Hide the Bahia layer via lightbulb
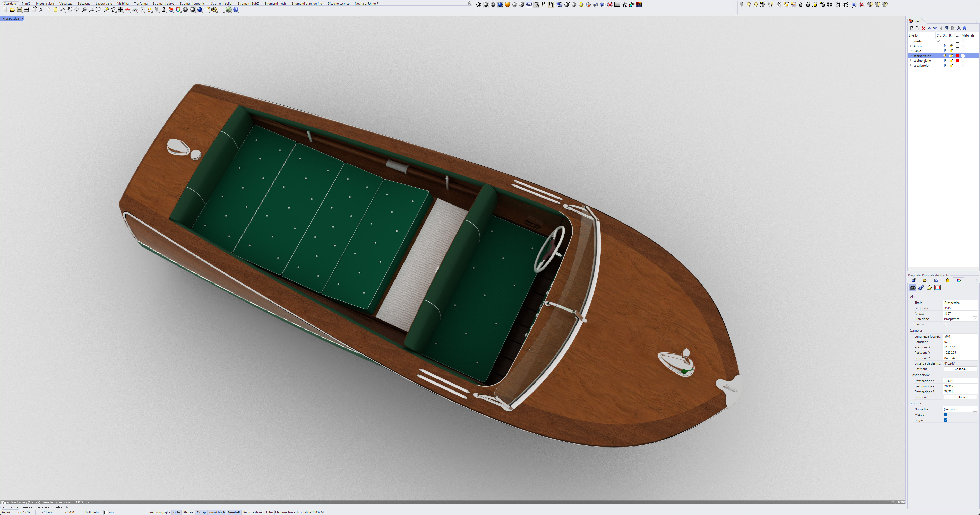The image size is (980, 515). coord(945,51)
